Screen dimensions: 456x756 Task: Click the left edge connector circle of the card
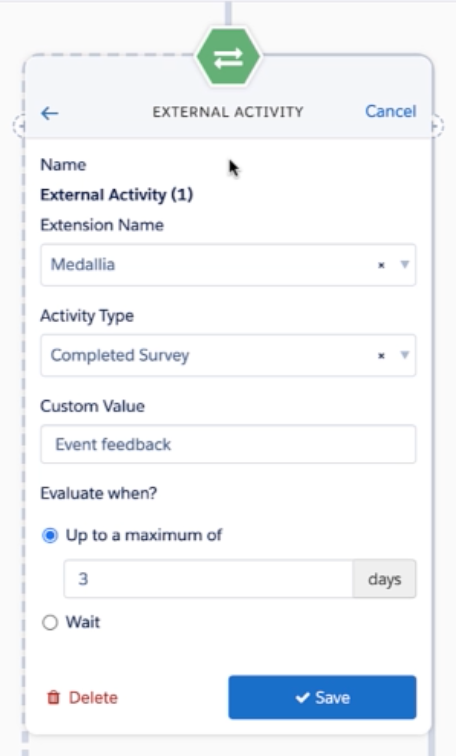tap(20, 126)
